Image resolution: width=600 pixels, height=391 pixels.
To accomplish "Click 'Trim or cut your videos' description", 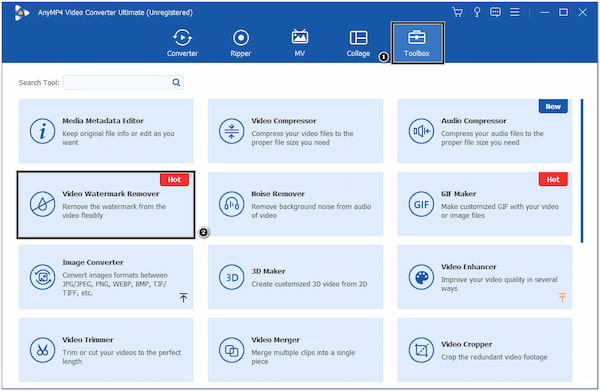I will click(x=122, y=357).
